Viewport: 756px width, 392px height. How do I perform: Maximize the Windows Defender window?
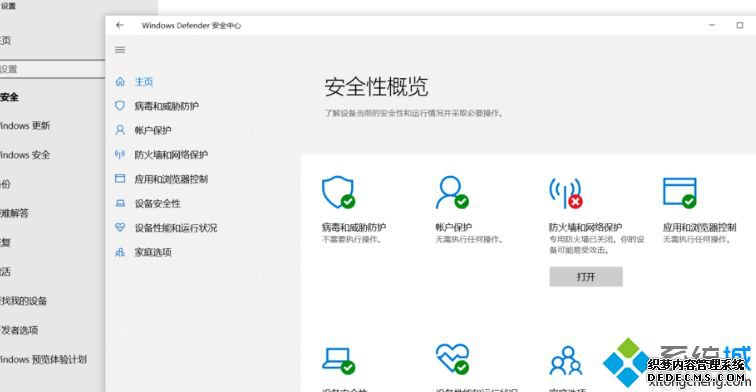740,25
